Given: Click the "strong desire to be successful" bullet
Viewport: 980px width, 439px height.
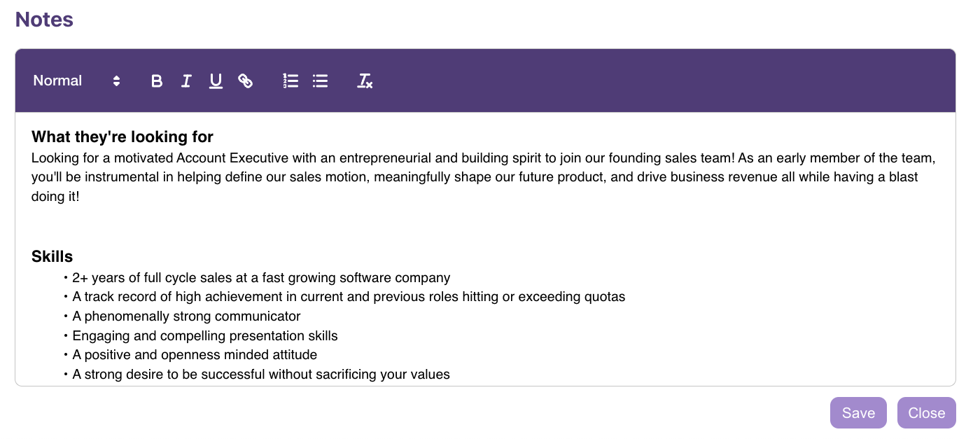Looking at the screenshot, I should coord(261,375).
